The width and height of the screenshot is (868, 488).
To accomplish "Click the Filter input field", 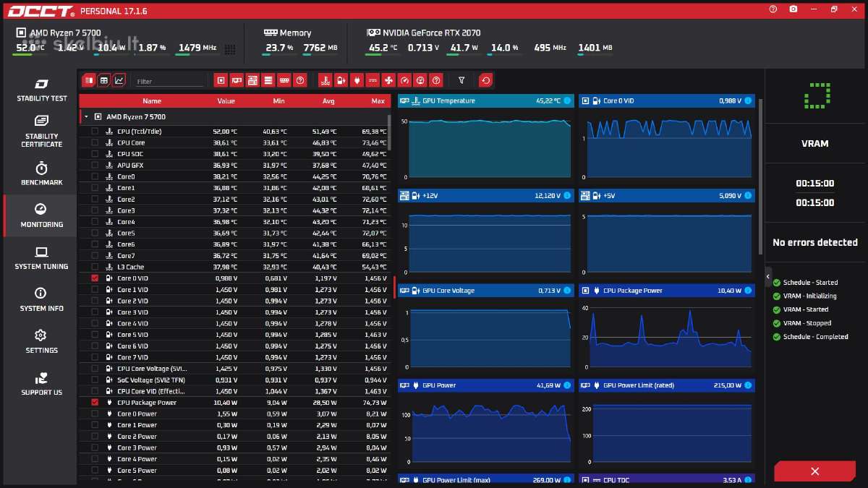I will coord(169,82).
